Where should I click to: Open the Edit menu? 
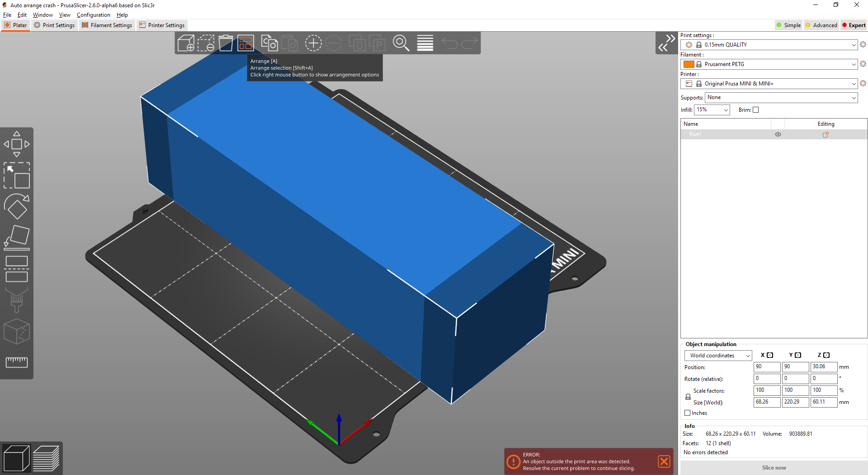pos(22,15)
